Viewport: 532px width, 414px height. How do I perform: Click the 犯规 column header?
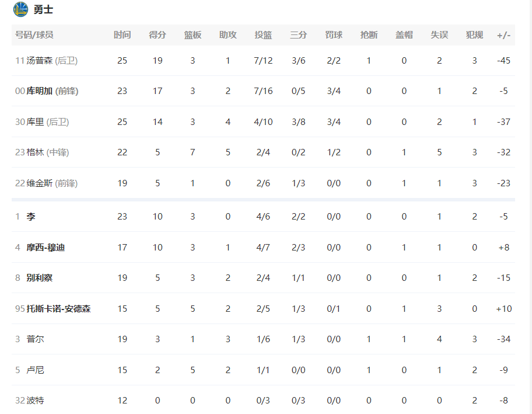coord(474,35)
